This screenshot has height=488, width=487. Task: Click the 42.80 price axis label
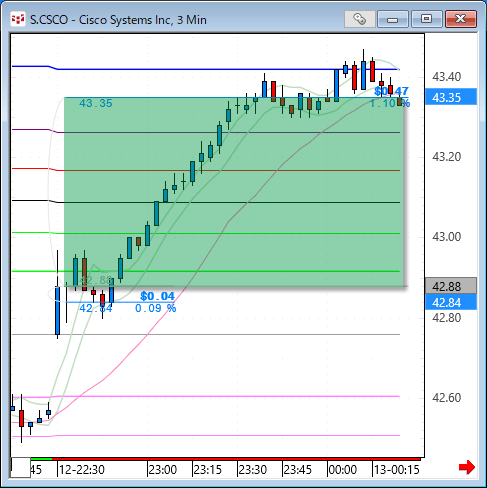(446, 318)
